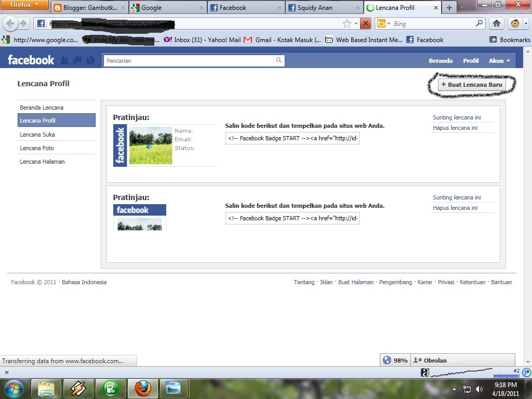This screenshot has height=399, width=532.
Task: Open Firefox from the taskbar
Action: (x=142, y=389)
